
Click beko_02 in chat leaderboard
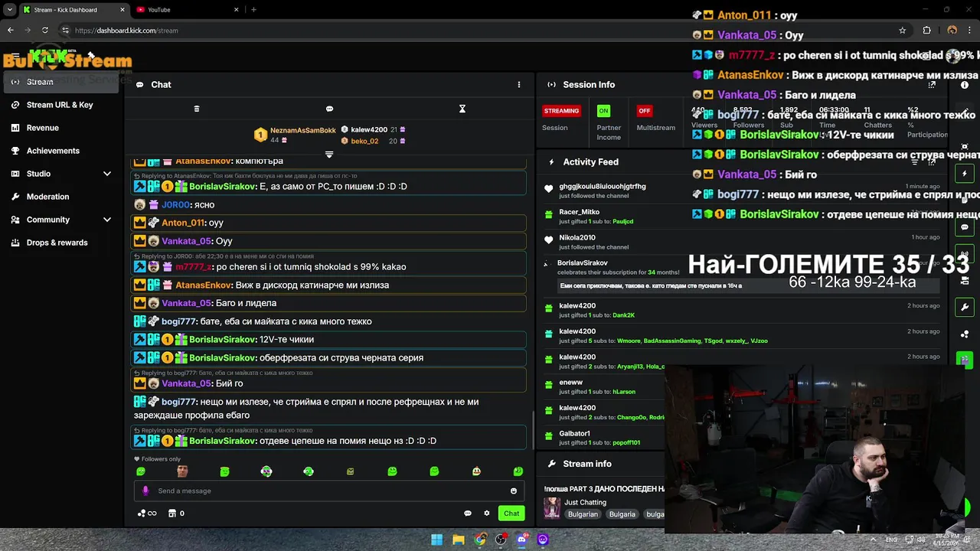pos(364,141)
